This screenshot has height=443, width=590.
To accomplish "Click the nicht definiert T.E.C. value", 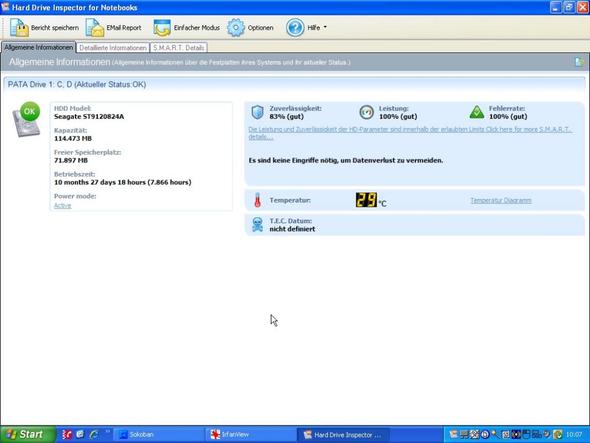I will coord(292,229).
